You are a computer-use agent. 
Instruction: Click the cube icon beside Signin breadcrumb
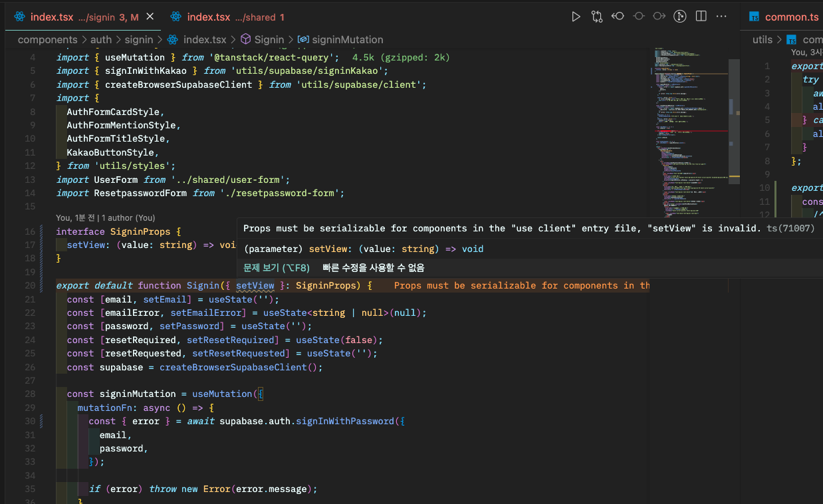point(245,40)
